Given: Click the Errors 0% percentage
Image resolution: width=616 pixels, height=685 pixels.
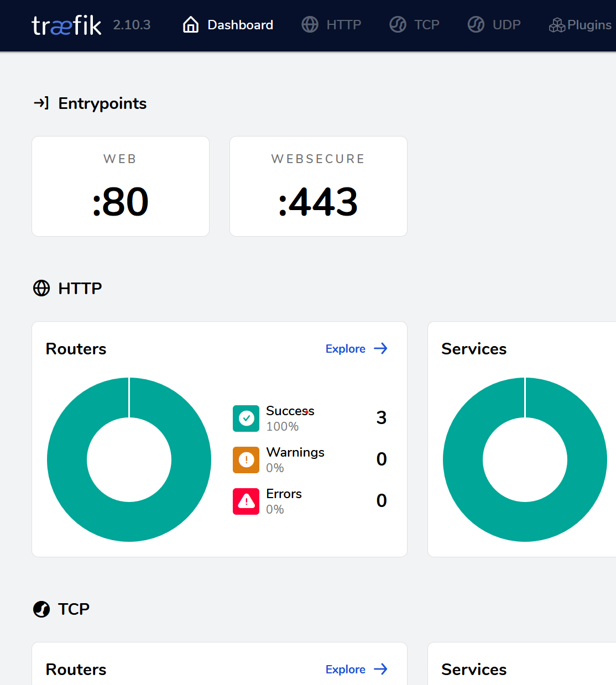Looking at the screenshot, I should pyautogui.click(x=275, y=509).
